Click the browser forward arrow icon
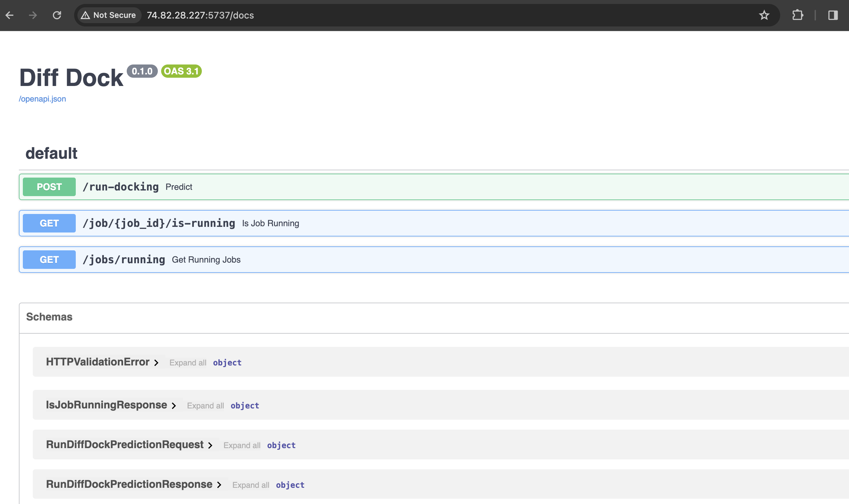This screenshot has width=849, height=504. (33, 15)
